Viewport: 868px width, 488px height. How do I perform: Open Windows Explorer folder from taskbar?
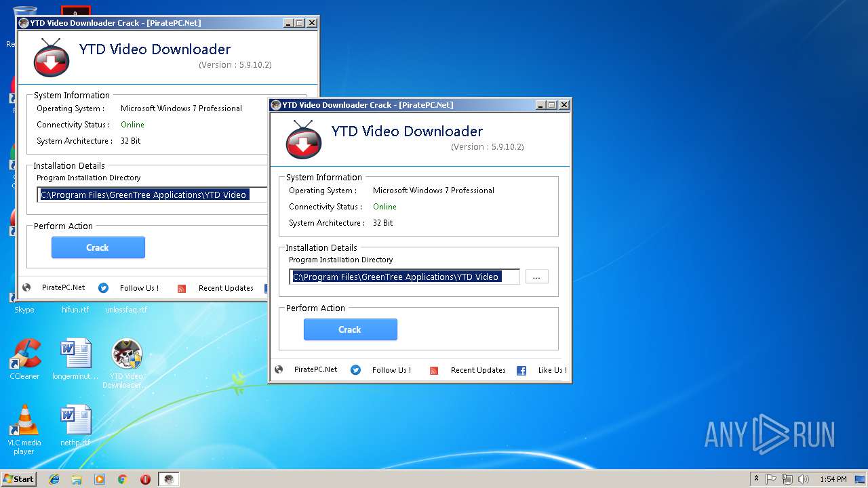(x=77, y=479)
